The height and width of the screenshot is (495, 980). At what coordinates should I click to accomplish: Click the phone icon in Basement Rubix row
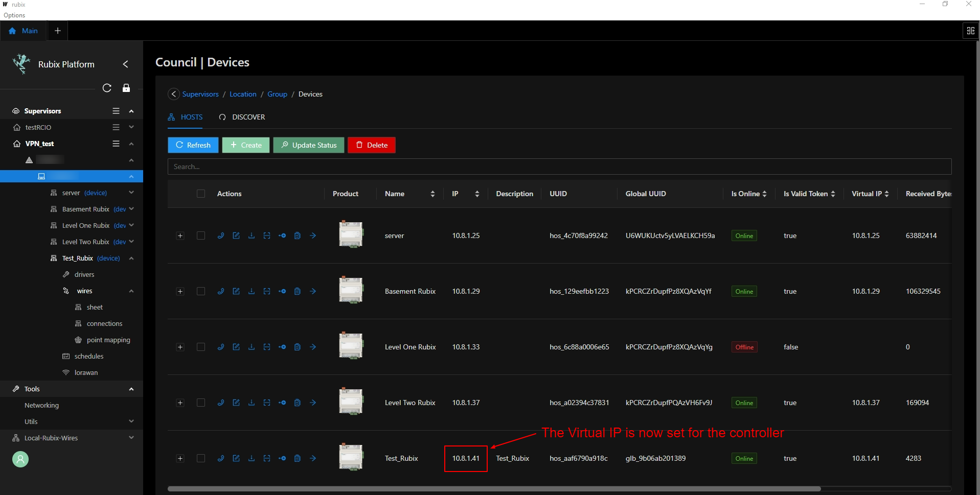pos(221,291)
